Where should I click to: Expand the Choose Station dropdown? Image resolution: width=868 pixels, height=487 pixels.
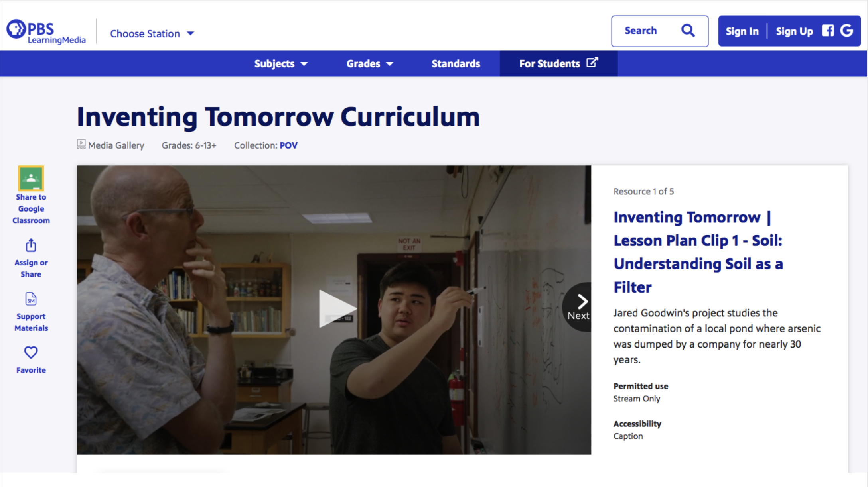[152, 34]
